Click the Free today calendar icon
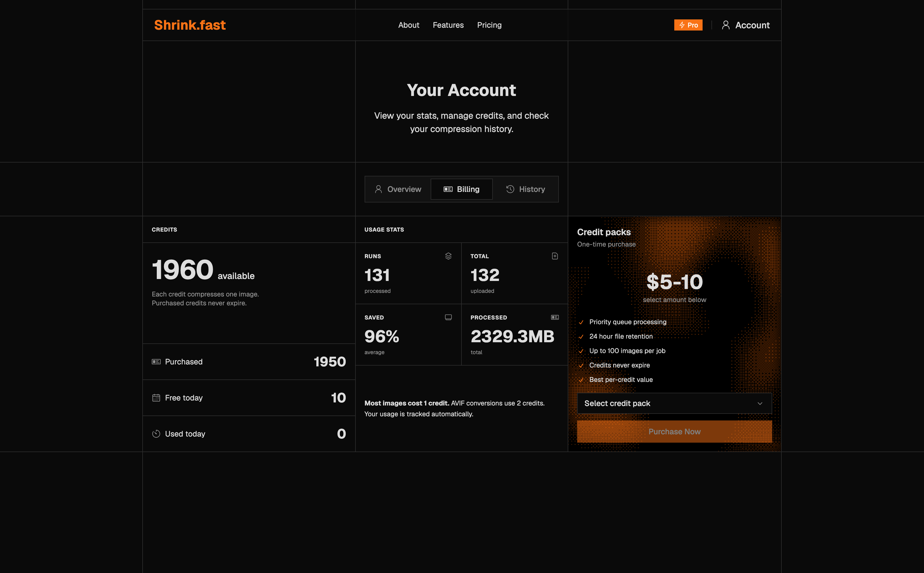 click(x=156, y=398)
